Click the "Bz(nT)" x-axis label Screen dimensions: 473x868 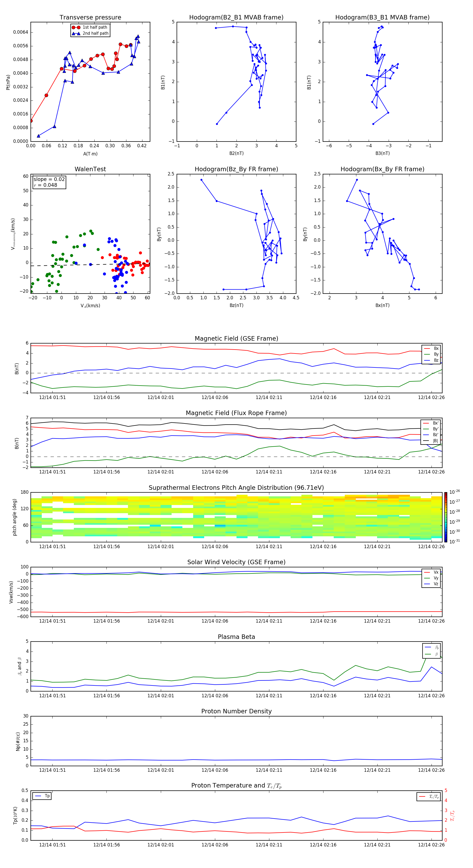tap(236, 305)
